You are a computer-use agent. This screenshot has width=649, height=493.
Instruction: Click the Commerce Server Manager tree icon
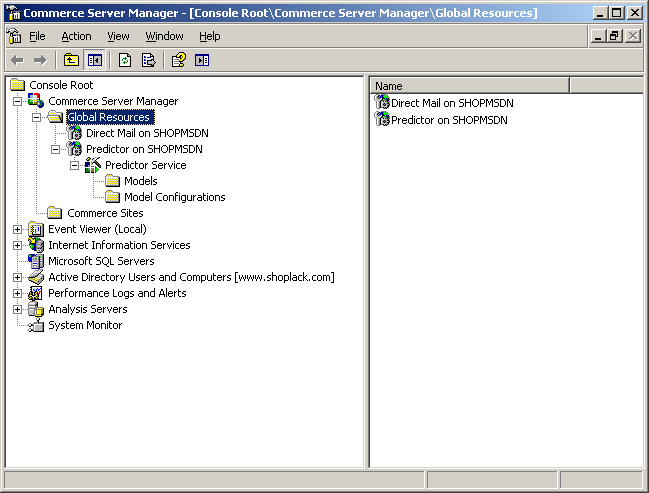point(36,101)
